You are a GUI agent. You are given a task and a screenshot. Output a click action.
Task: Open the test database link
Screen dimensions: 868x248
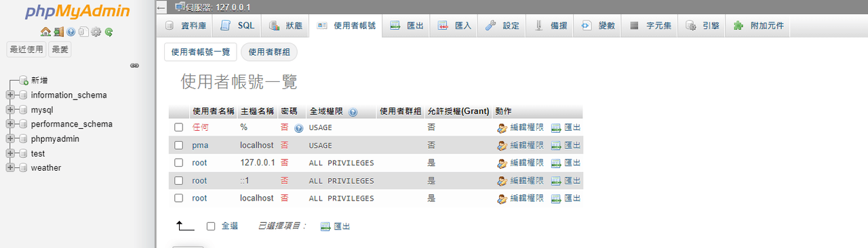38,153
